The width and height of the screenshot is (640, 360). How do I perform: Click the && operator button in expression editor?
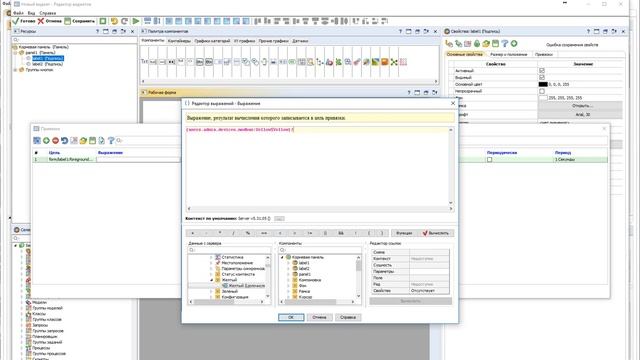tap(341, 233)
